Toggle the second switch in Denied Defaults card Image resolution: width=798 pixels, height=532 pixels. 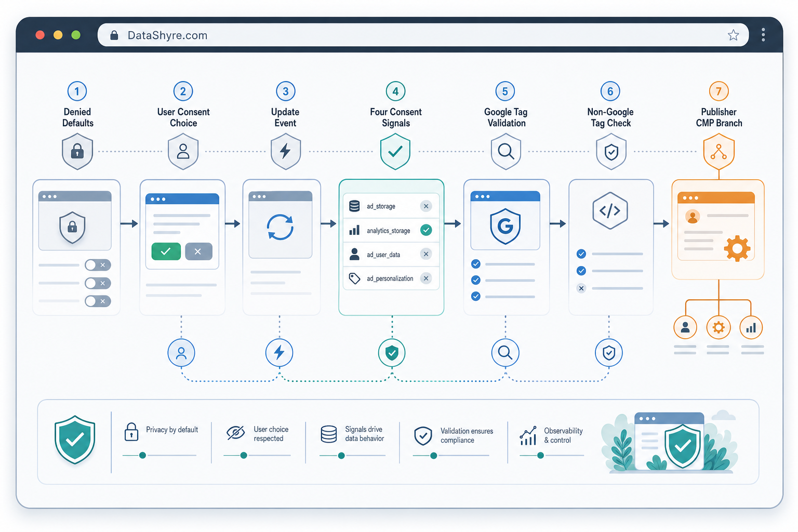tap(98, 283)
